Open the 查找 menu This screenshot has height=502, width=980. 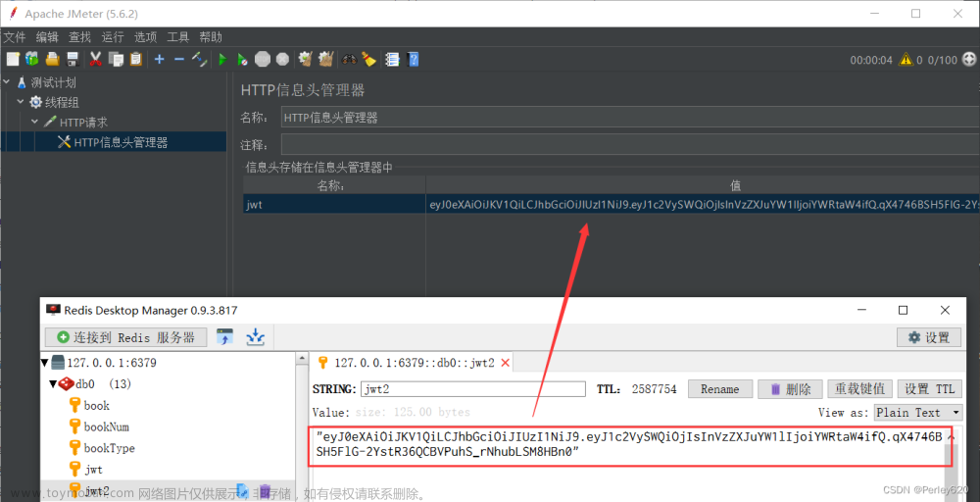pyautogui.click(x=79, y=37)
